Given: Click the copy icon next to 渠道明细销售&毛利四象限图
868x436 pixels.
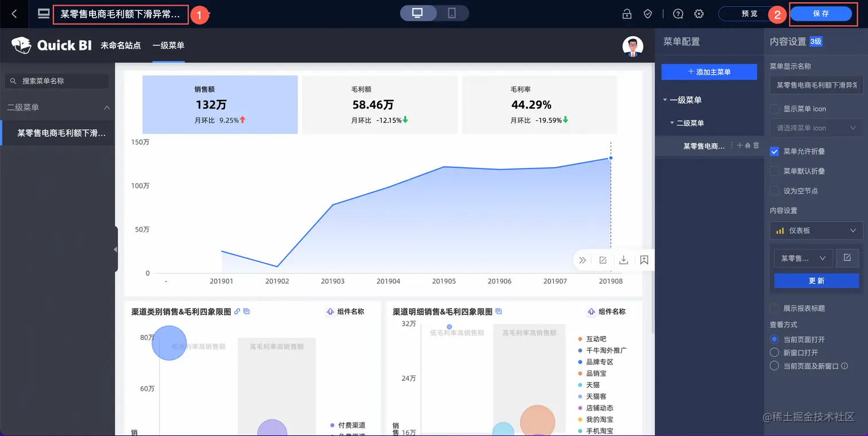Looking at the screenshot, I should click(x=499, y=311).
